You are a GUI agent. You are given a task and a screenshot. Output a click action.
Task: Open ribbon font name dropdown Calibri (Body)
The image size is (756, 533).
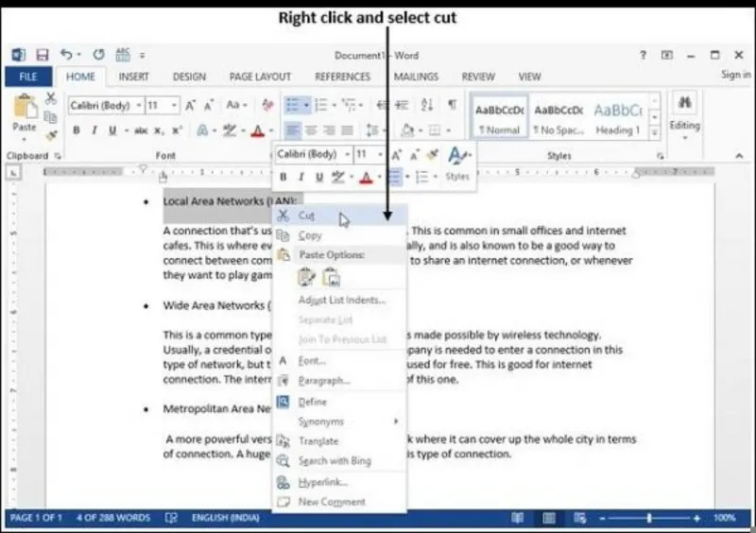pyautogui.click(x=139, y=105)
